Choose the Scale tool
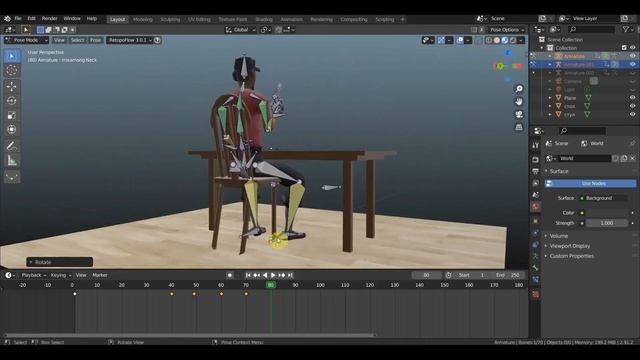The width and height of the screenshot is (640, 360). [12, 115]
